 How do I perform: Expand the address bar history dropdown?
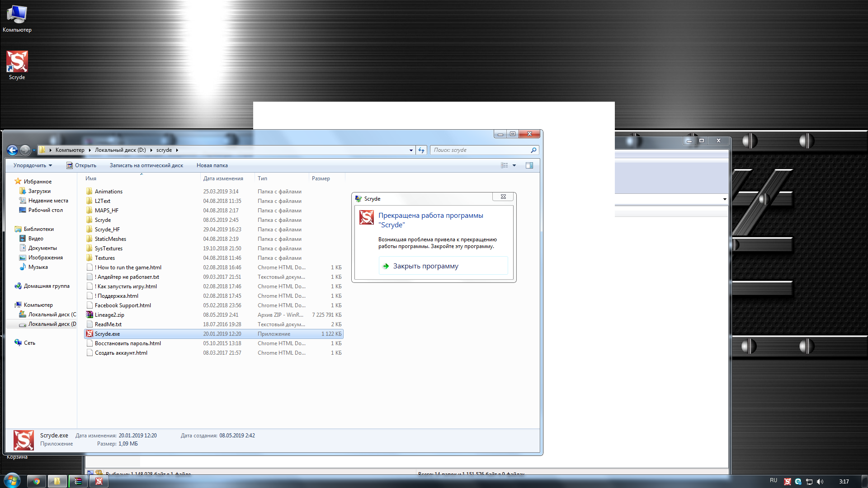tap(411, 150)
